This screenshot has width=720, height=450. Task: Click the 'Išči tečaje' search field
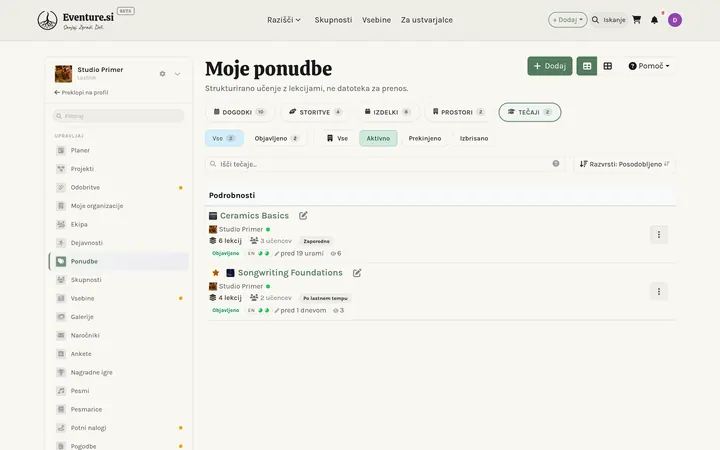(385, 164)
